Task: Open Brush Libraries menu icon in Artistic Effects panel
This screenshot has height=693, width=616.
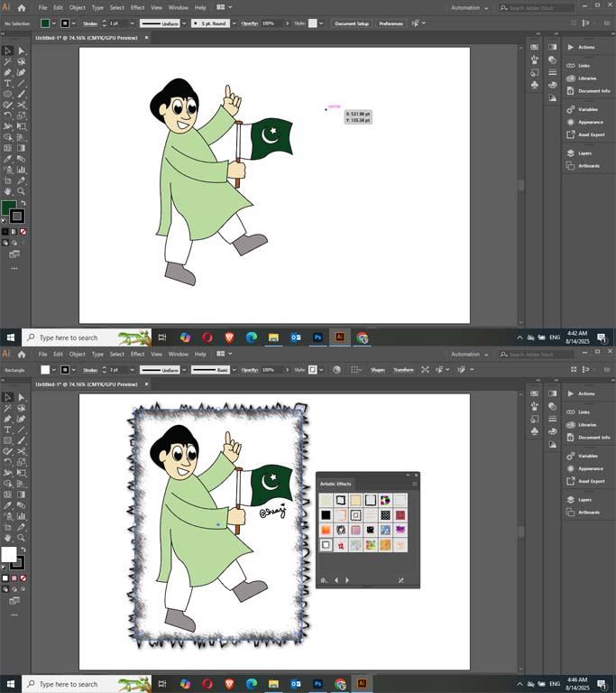Action: (324, 580)
